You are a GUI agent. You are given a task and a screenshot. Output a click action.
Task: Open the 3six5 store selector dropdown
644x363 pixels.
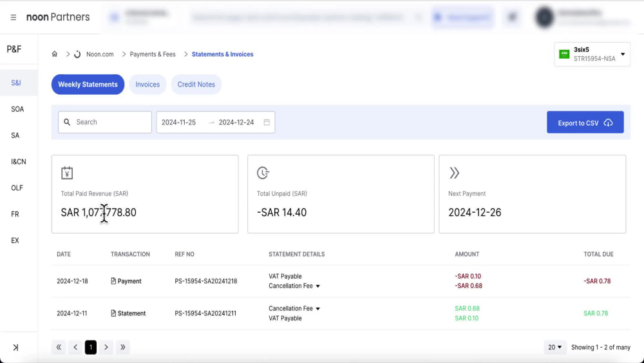(592, 54)
